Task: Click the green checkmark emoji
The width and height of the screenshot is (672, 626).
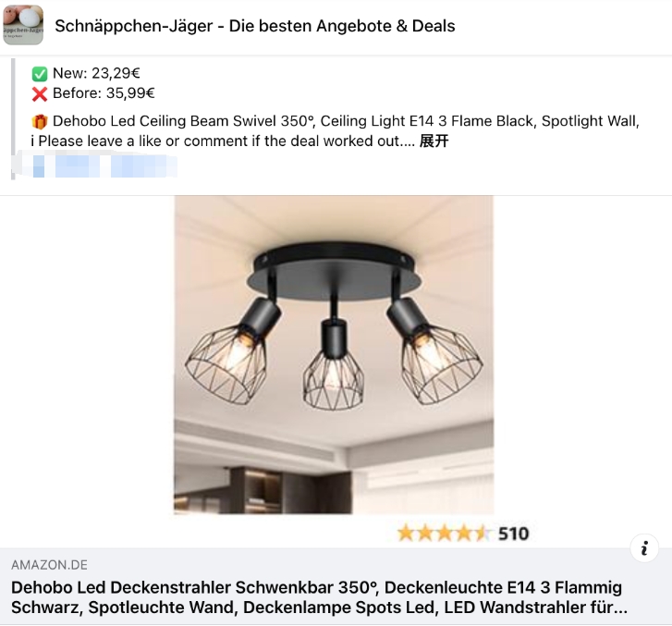Action: click(40, 74)
